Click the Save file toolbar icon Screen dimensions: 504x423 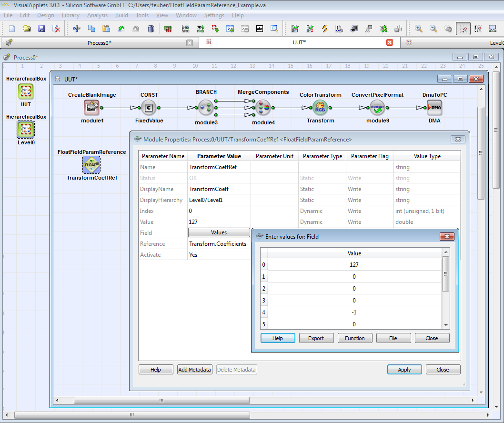click(41, 29)
